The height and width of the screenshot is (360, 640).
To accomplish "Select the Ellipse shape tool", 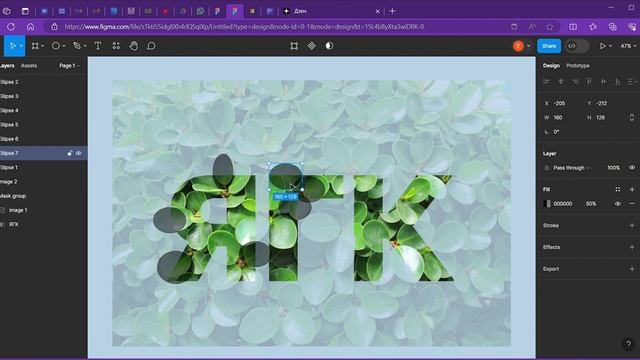I will [56, 46].
